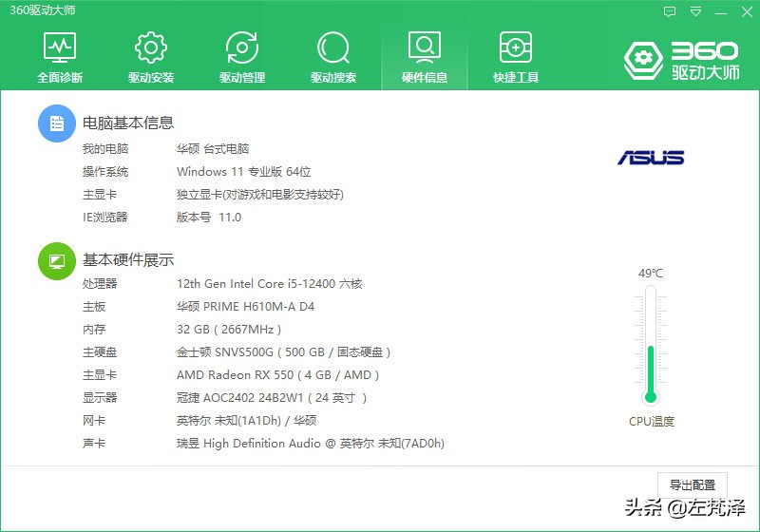The height and width of the screenshot is (532, 760).
Task: Click the 网卡 label
Action: point(94,421)
